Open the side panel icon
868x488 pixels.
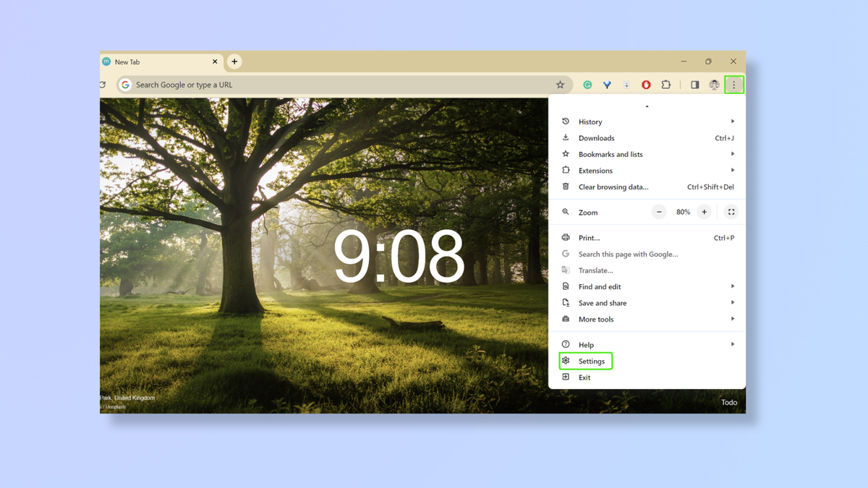pos(694,85)
